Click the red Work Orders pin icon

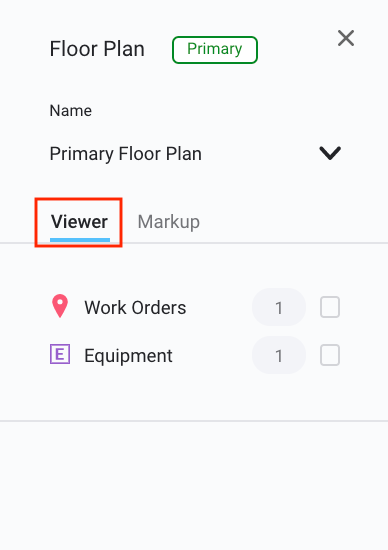60,306
